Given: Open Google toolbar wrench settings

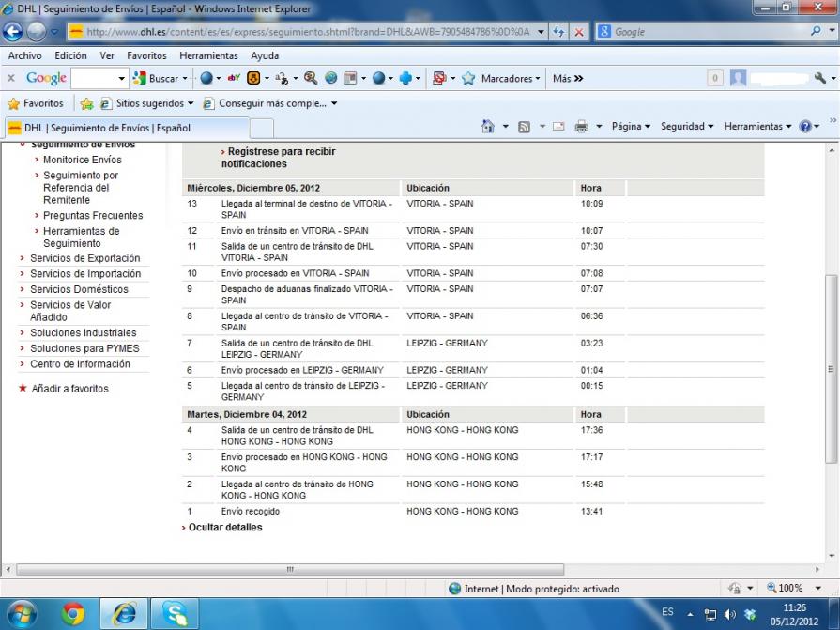Looking at the screenshot, I should 819,78.
